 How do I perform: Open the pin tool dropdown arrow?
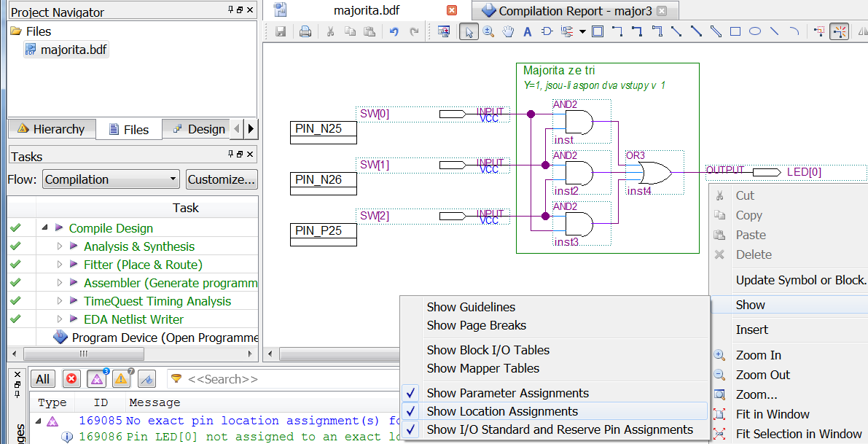582,31
